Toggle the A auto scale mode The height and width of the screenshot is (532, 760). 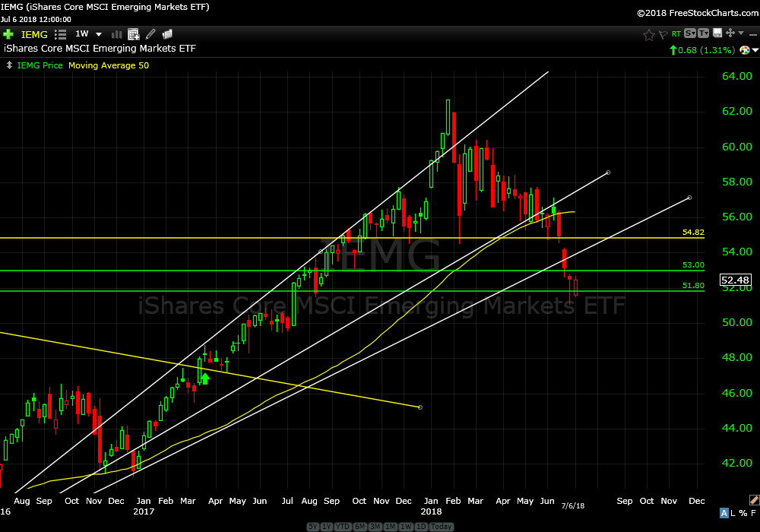724,513
